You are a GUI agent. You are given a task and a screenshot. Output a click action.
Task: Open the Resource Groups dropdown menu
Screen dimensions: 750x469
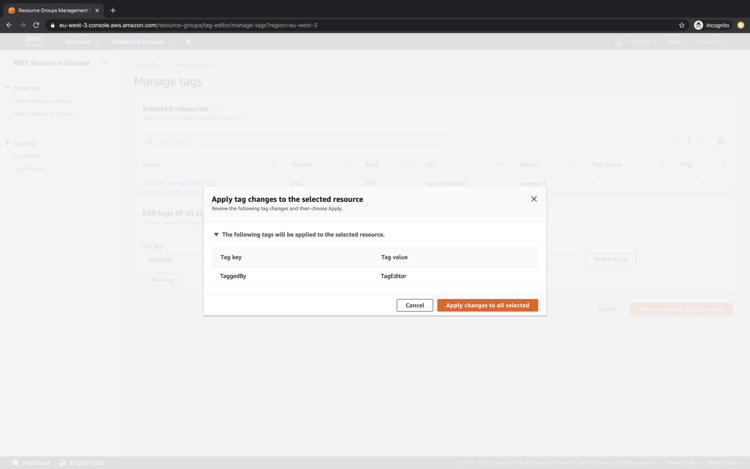141,42
